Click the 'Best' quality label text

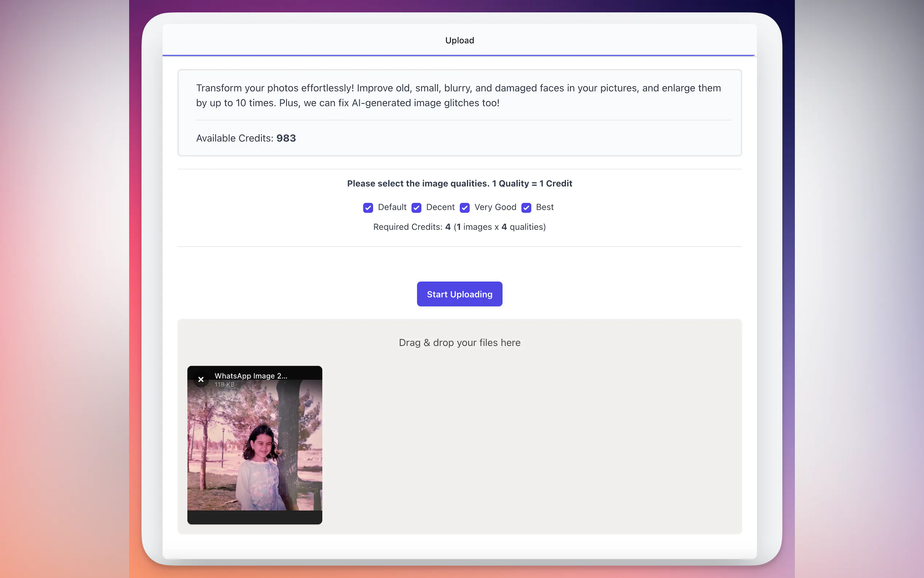tap(544, 207)
